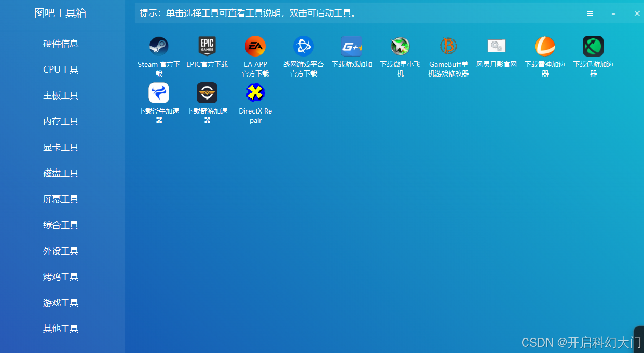
Task: Open the CPU工具 category
Action: pos(61,69)
